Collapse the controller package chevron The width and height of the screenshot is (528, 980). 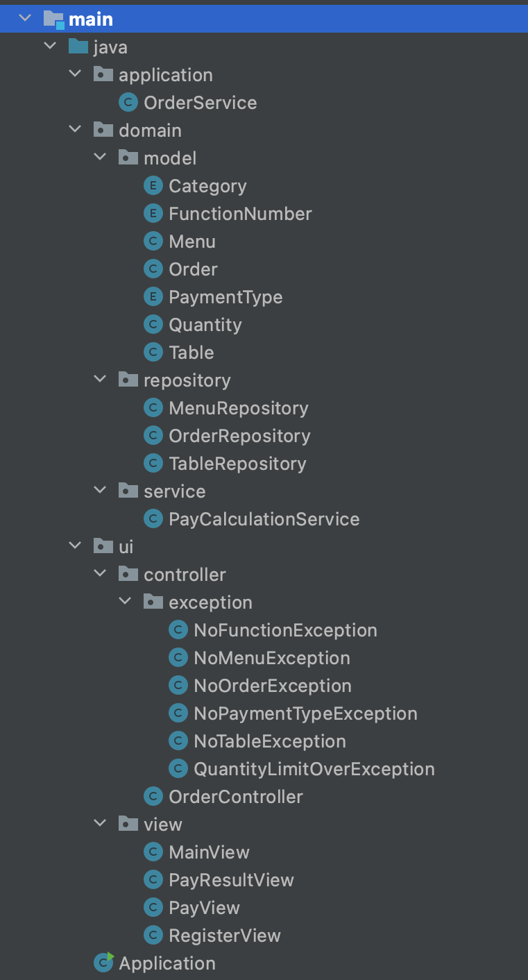click(100, 573)
